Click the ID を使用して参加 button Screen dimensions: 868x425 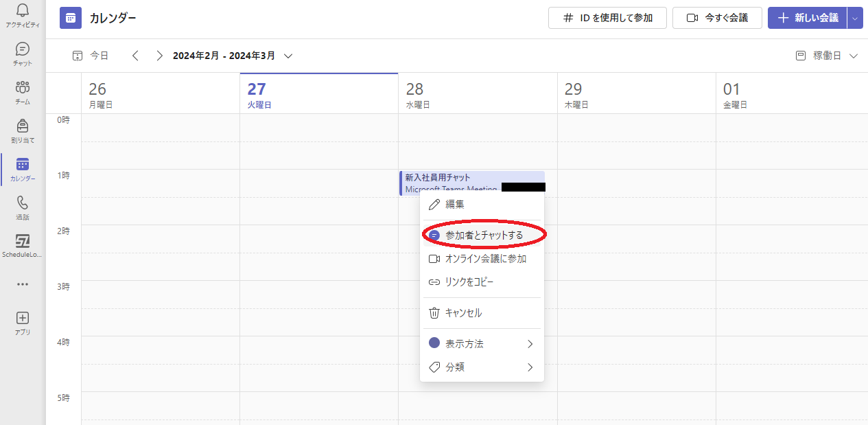607,19
